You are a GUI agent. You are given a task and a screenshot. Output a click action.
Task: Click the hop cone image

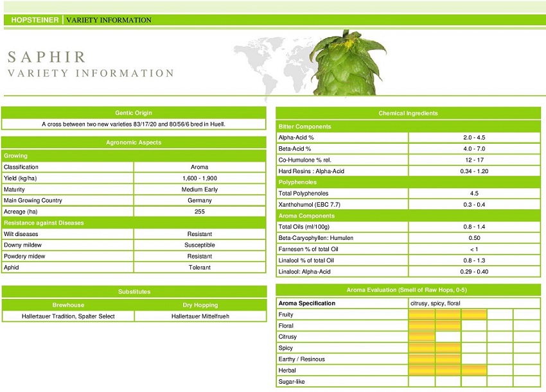click(348, 63)
